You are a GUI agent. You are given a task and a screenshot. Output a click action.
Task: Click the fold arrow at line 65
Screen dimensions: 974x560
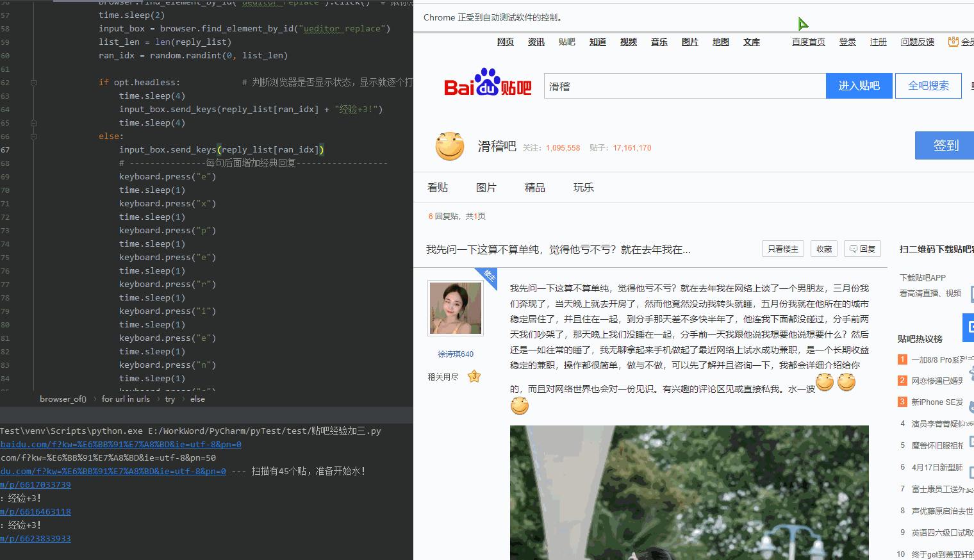click(x=33, y=122)
